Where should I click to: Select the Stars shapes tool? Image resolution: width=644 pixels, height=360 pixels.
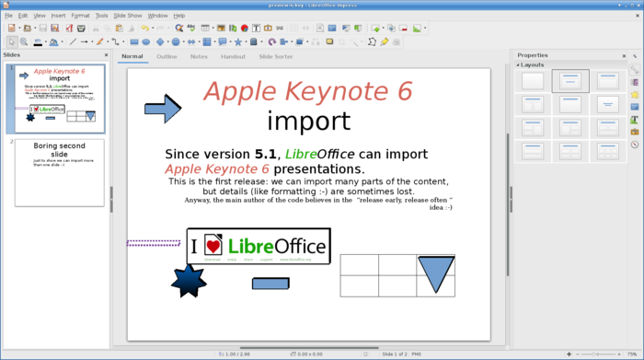tap(237, 42)
